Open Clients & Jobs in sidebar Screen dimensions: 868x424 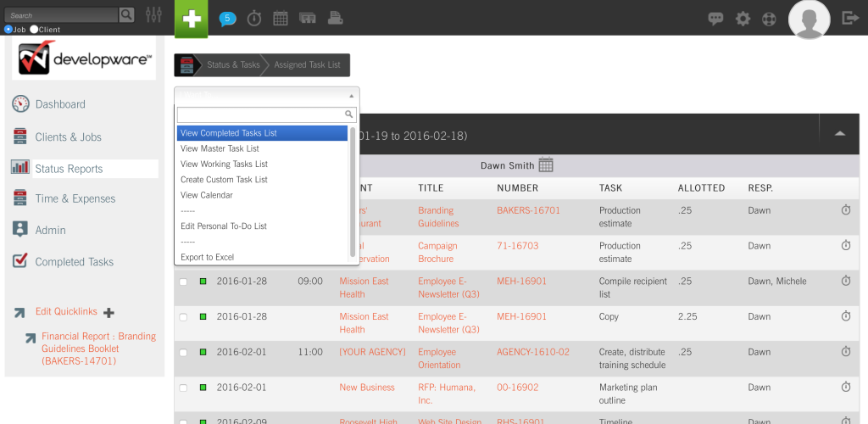pos(68,137)
